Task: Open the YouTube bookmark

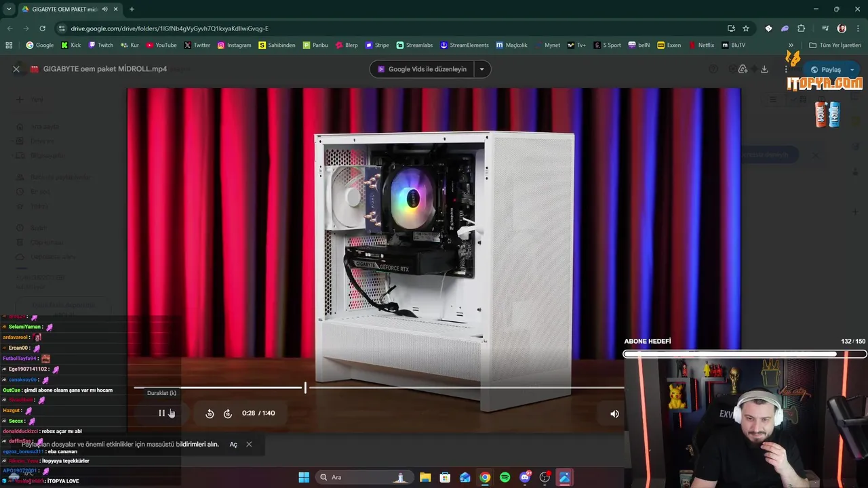Action: coord(161,45)
